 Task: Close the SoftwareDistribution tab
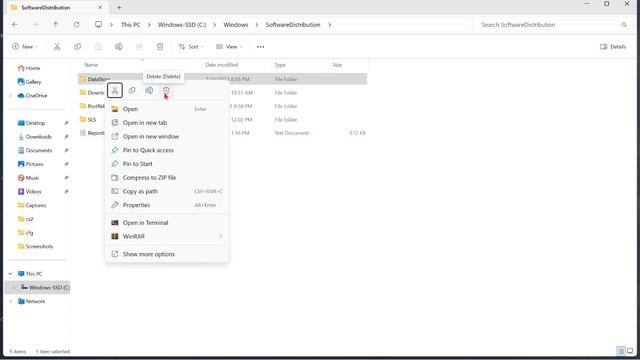click(100, 7)
